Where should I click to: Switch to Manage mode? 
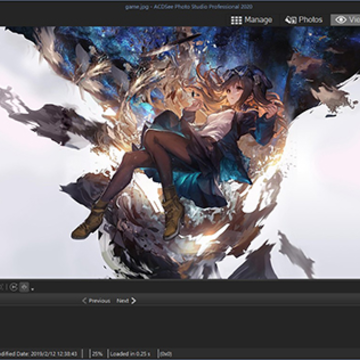tap(252, 20)
